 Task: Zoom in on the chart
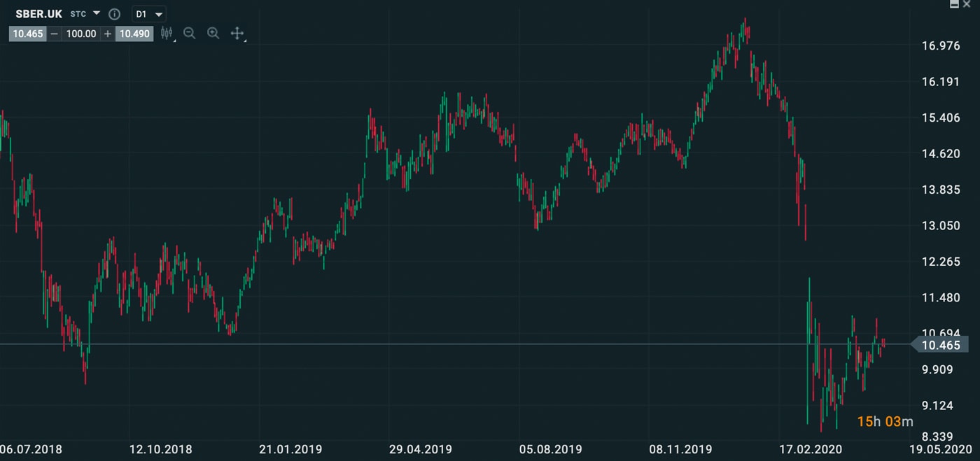click(213, 33)
